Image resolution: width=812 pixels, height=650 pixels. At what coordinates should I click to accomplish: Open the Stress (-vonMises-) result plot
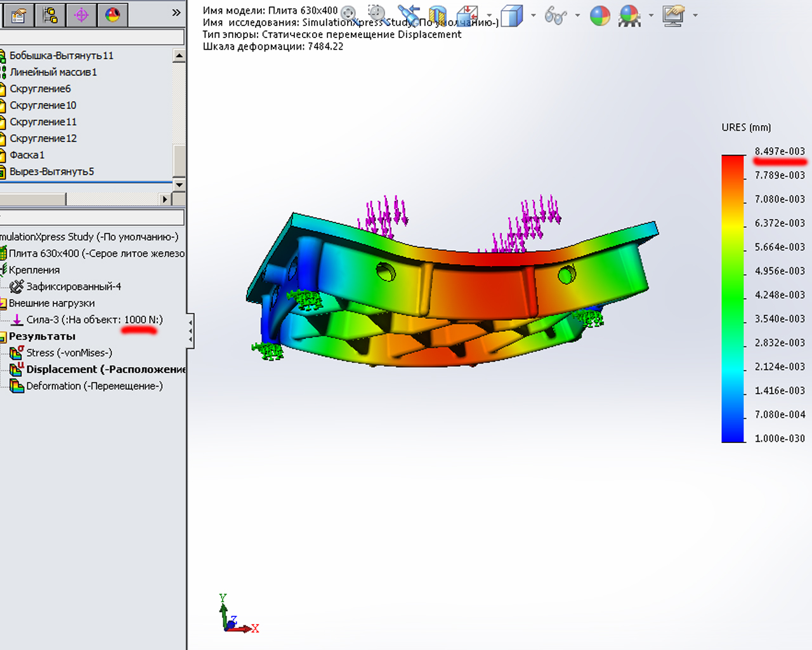coord(69,352)
